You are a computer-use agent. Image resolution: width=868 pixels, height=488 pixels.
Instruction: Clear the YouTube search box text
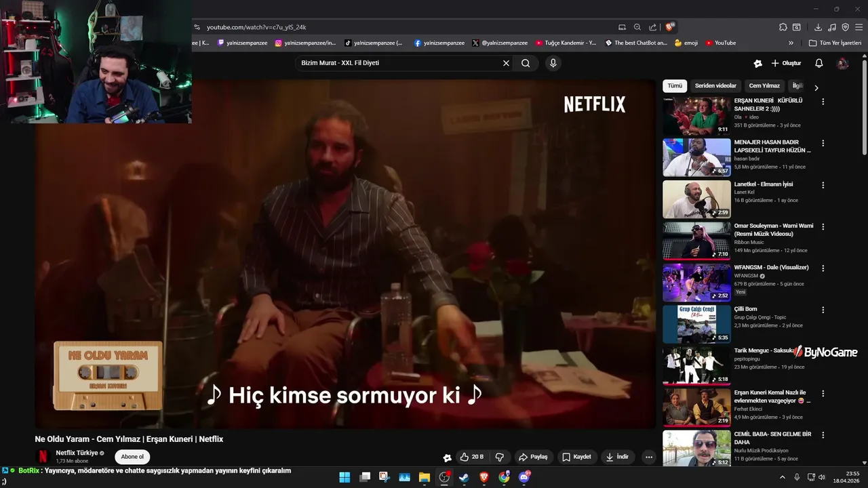(506, 63)
